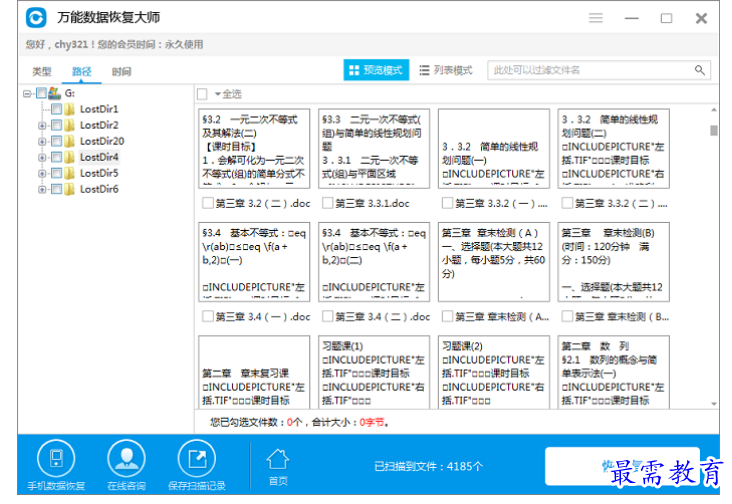732x504 pixels.
Task: Click the LostDir1 folder icon
Action: [70, 109]
